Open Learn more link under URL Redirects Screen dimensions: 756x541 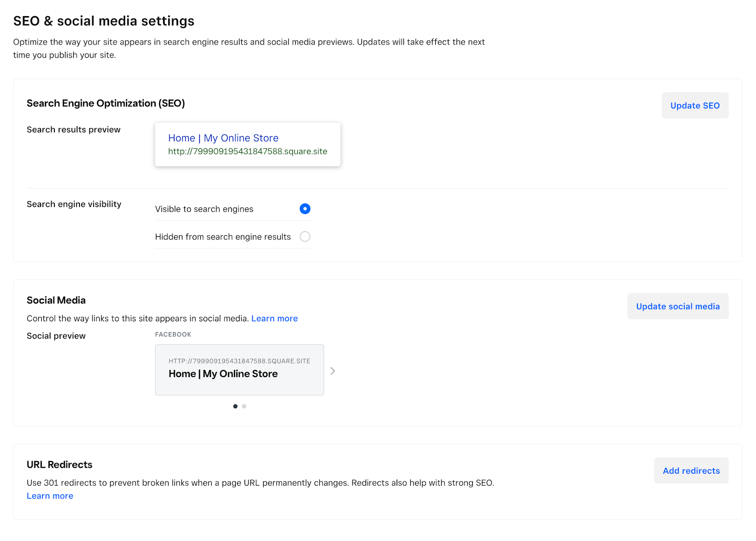tap(50, 496)
